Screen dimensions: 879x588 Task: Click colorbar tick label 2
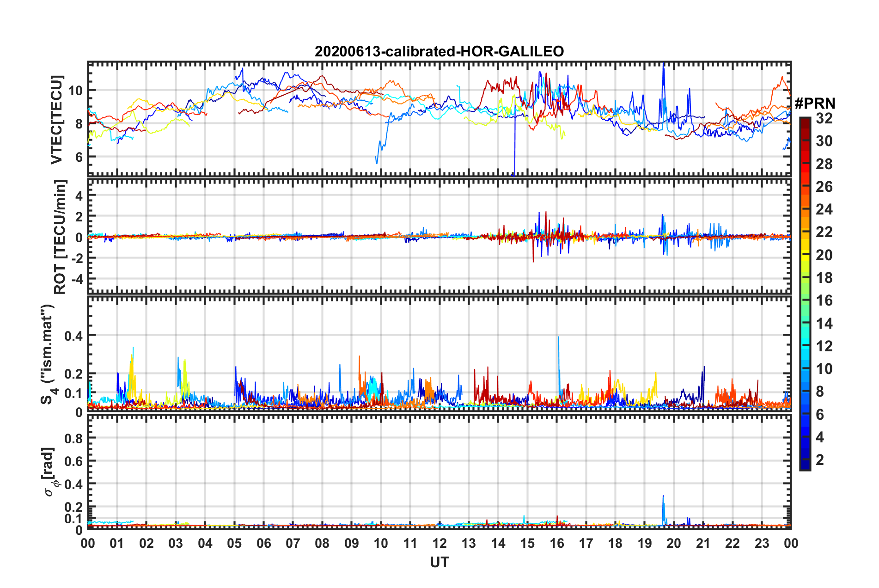click(820, 460)
